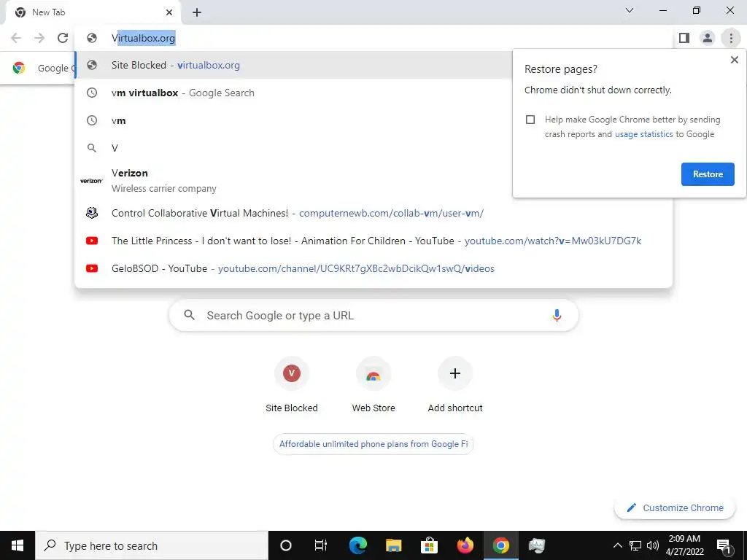Click the browser back arrow
Screen dimensions: 747x560
(x=16, y=38)
